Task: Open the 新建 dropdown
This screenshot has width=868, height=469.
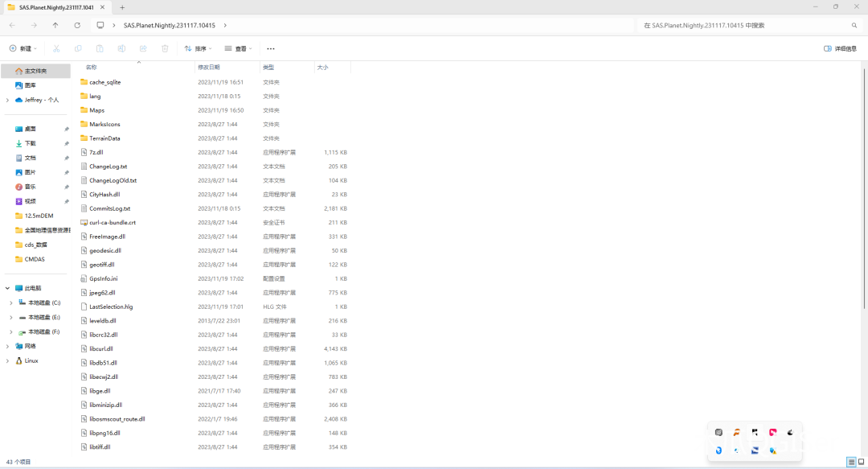Action: point(23,49)
